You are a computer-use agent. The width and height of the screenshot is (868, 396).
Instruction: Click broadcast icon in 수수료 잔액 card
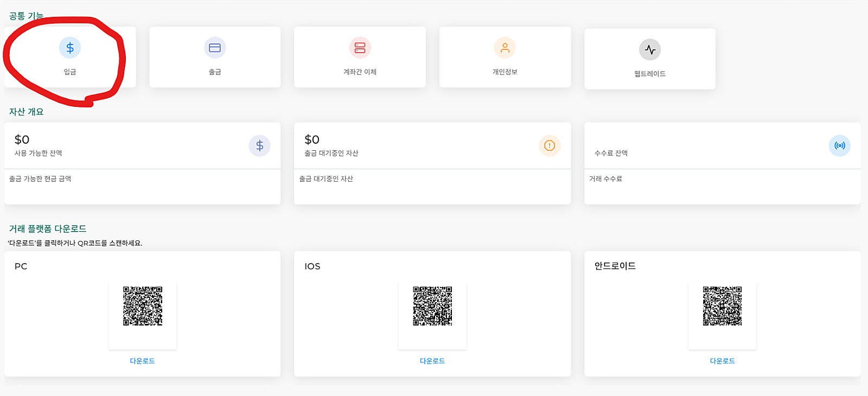840,145
